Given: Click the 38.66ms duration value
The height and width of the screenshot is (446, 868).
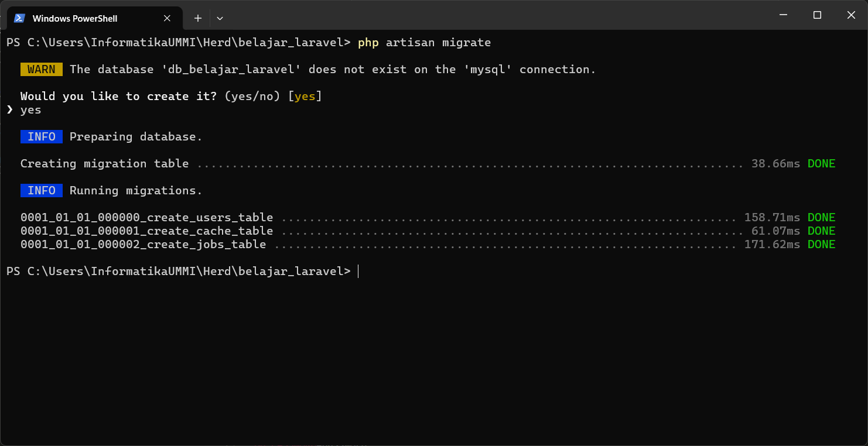Looking at the screenshot, I should [775, 163].
